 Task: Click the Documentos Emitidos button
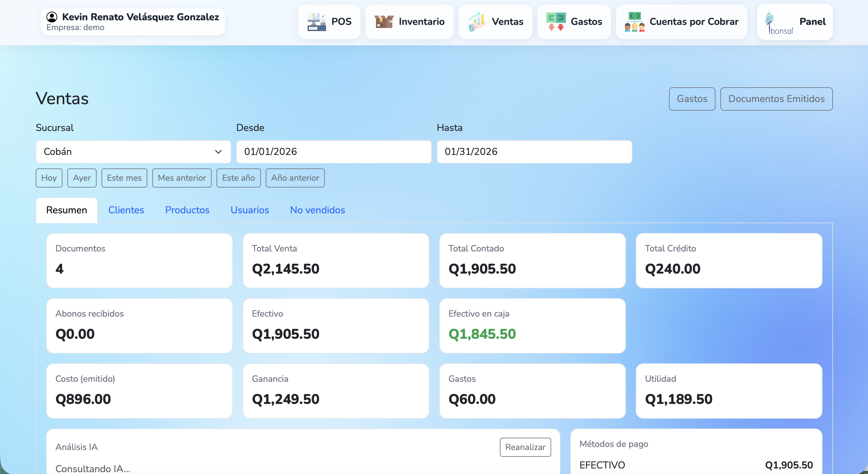[776, 99]
